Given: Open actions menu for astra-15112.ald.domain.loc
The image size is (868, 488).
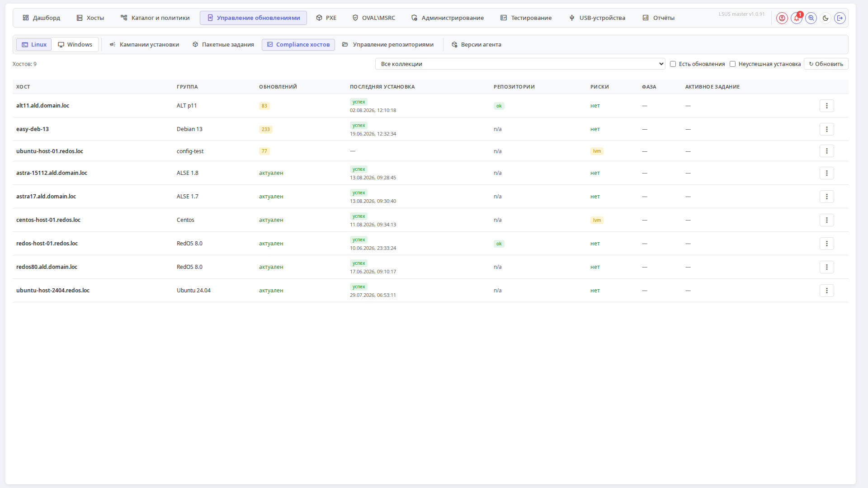Looking at the screenshot, I should pos(827,173).
